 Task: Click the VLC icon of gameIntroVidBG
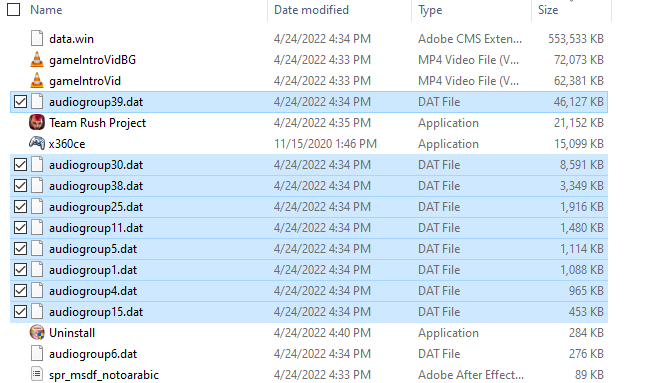coord(37,59)
